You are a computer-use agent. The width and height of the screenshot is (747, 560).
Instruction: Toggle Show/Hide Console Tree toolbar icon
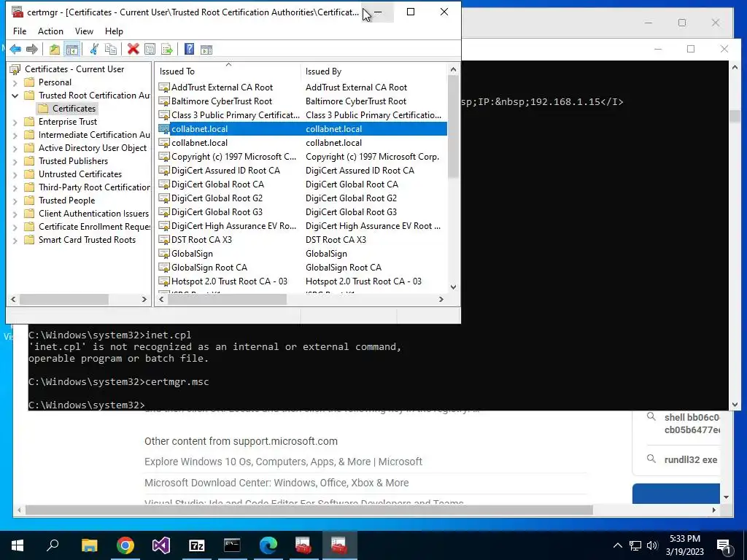tap(72, 49)
